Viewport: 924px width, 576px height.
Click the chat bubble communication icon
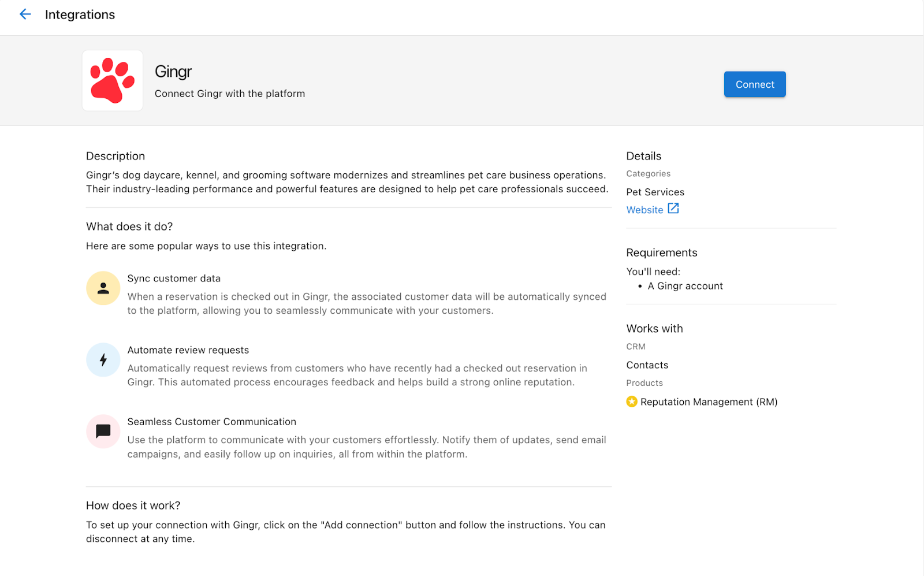tap(103, 431)
